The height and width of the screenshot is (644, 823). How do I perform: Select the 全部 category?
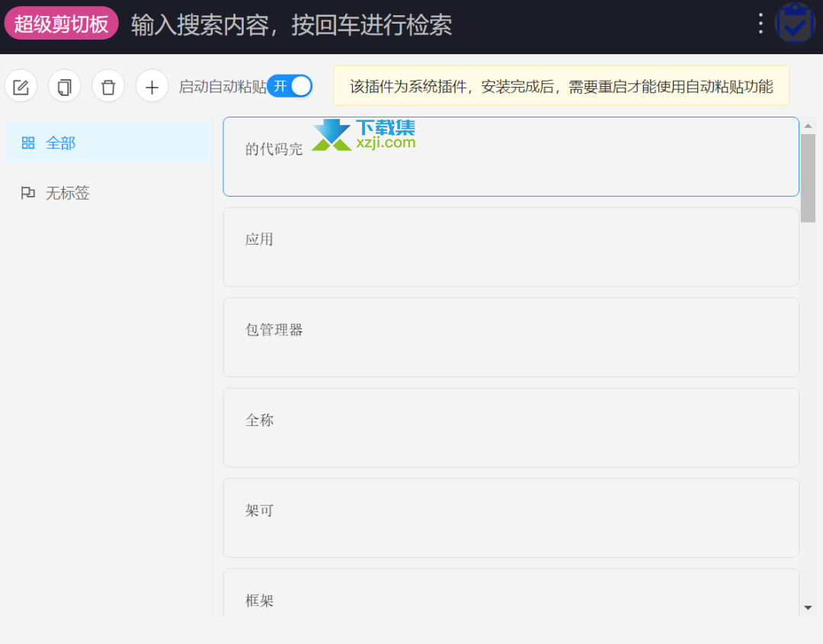click(x=107, y=143)
